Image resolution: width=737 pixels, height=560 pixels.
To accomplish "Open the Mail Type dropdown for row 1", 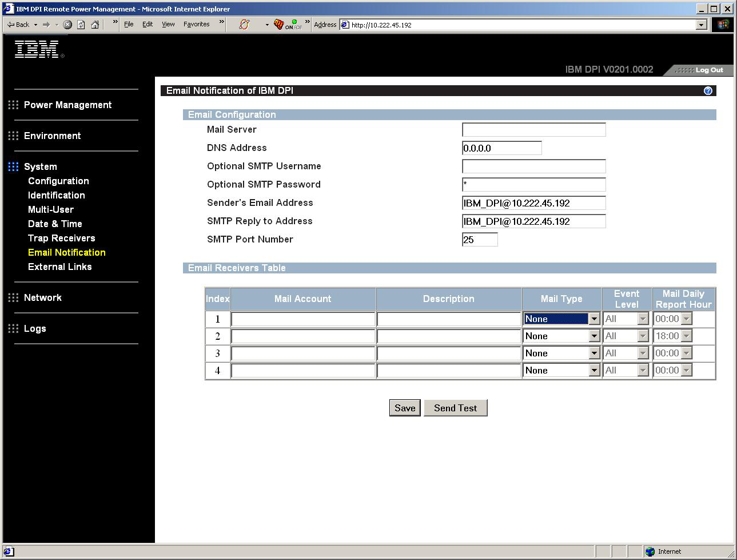I will (x=561, y=319).
